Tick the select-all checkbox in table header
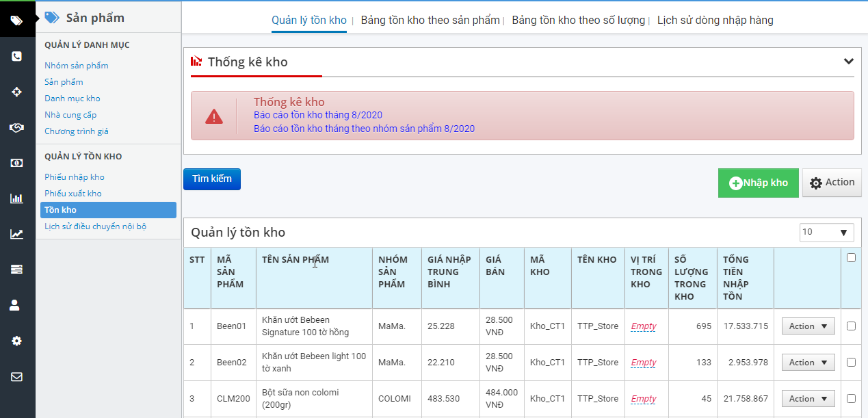868x418 pixels. [851, 258]
